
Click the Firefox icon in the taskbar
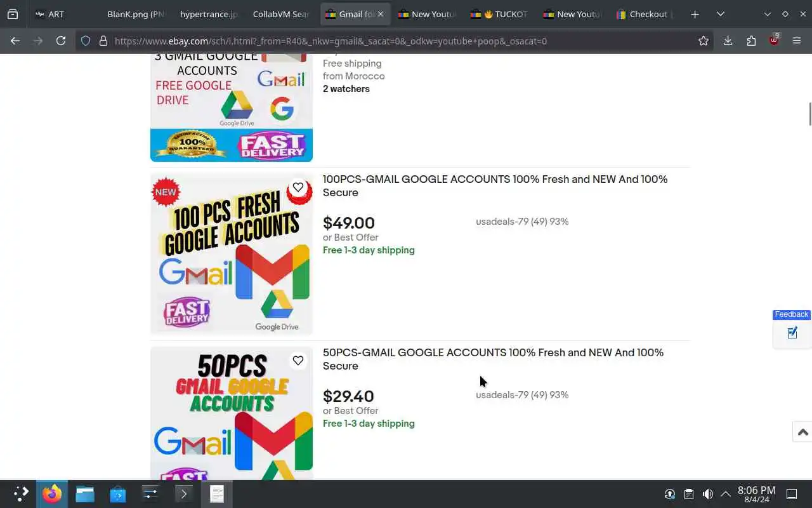[52, 494]
